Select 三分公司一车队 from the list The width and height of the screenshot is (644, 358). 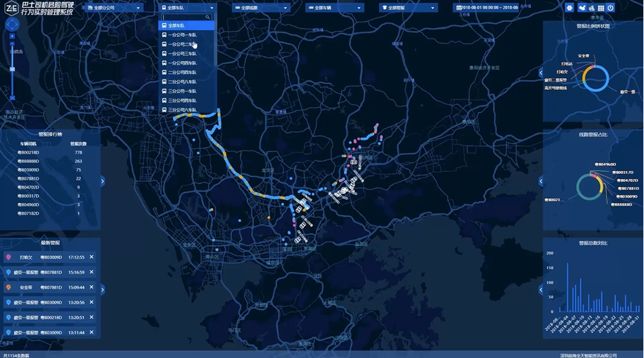187,91
